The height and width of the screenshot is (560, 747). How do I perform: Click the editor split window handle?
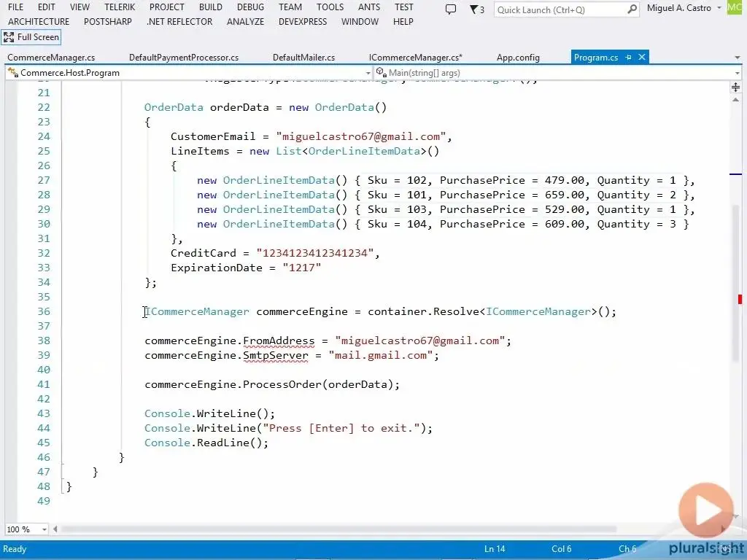click(735, 87)
